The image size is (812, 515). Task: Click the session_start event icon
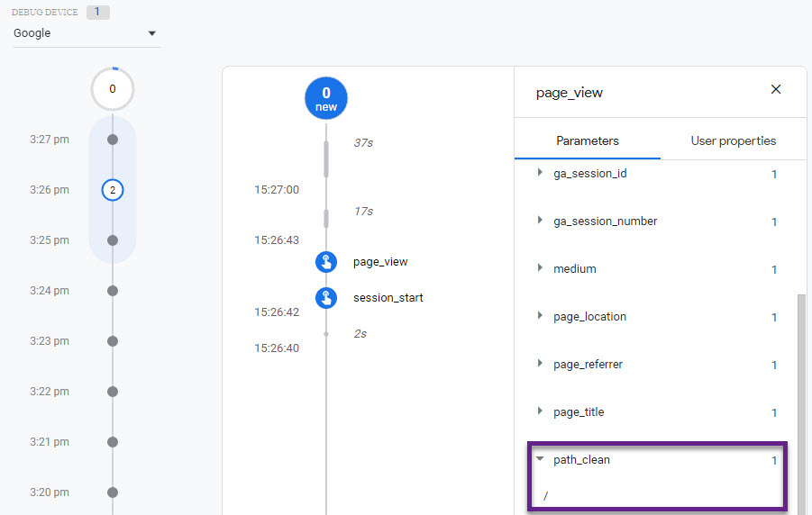326,297
